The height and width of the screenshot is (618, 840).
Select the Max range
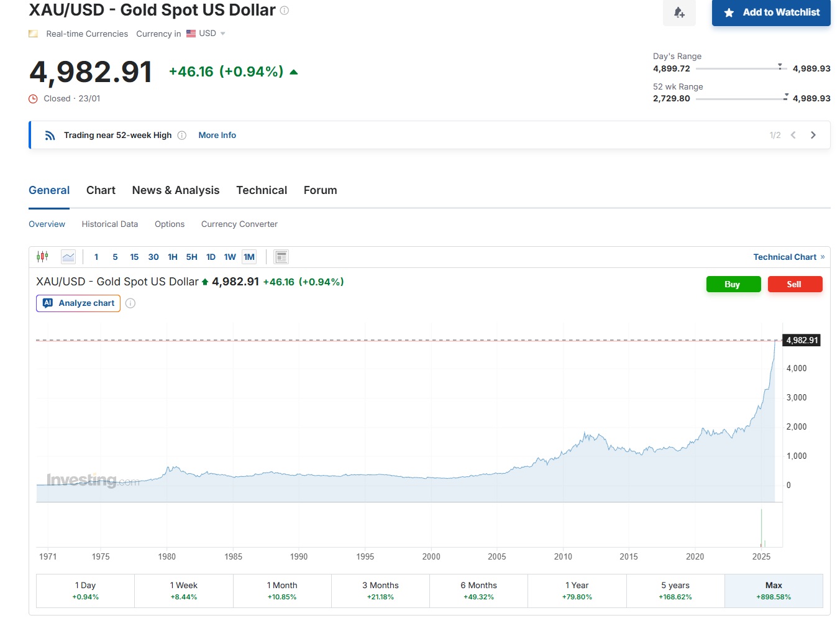774,591
